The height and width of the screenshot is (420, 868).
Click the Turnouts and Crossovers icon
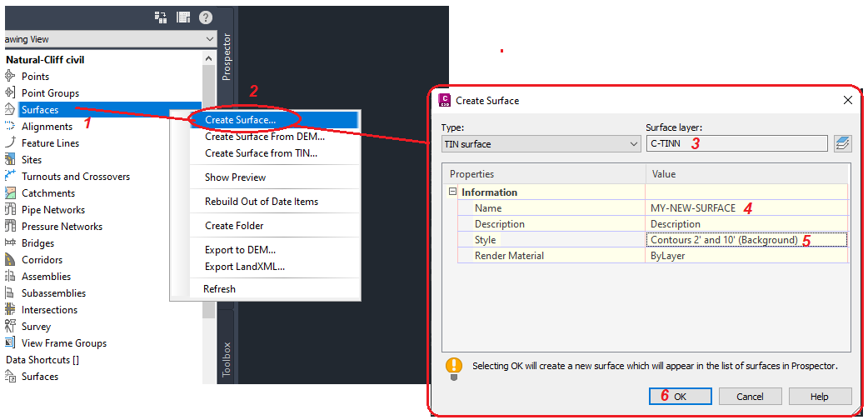(x=10, y=176)
